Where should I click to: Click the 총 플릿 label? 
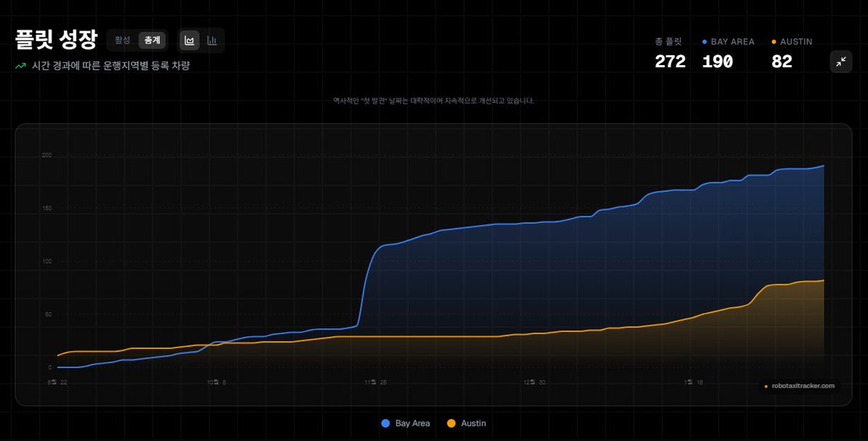click(x=668, y=41)
